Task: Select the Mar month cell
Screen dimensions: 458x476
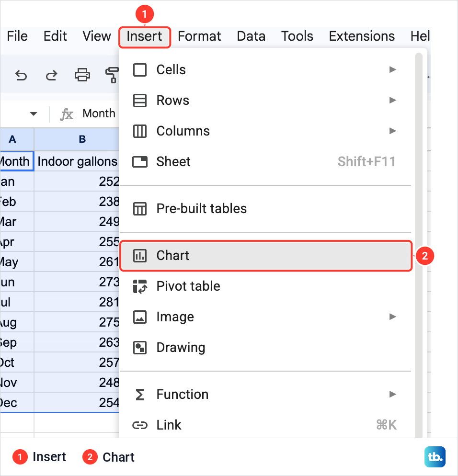Action: coord(17,222)
